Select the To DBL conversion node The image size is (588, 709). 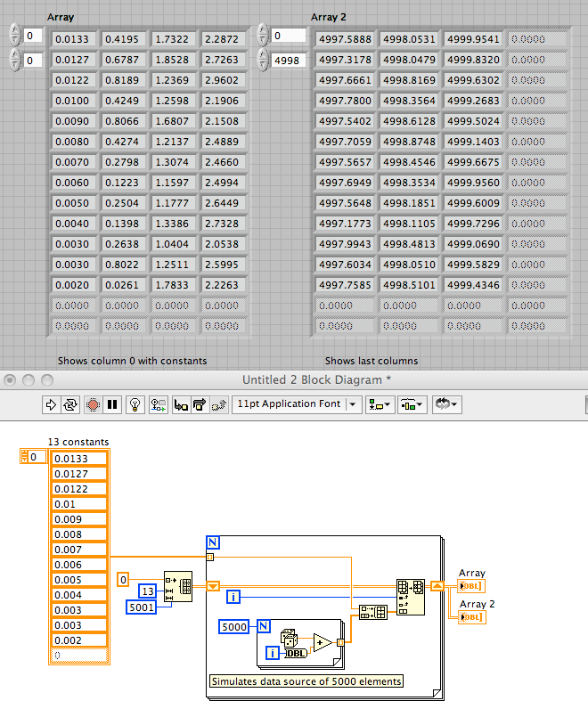pos(296,654)
